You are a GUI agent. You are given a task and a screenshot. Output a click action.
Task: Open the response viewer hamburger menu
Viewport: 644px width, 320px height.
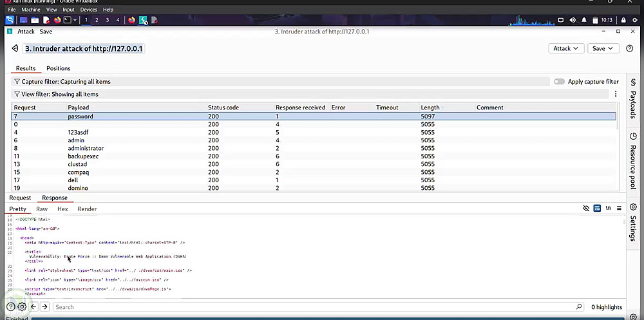coord(619,208)
